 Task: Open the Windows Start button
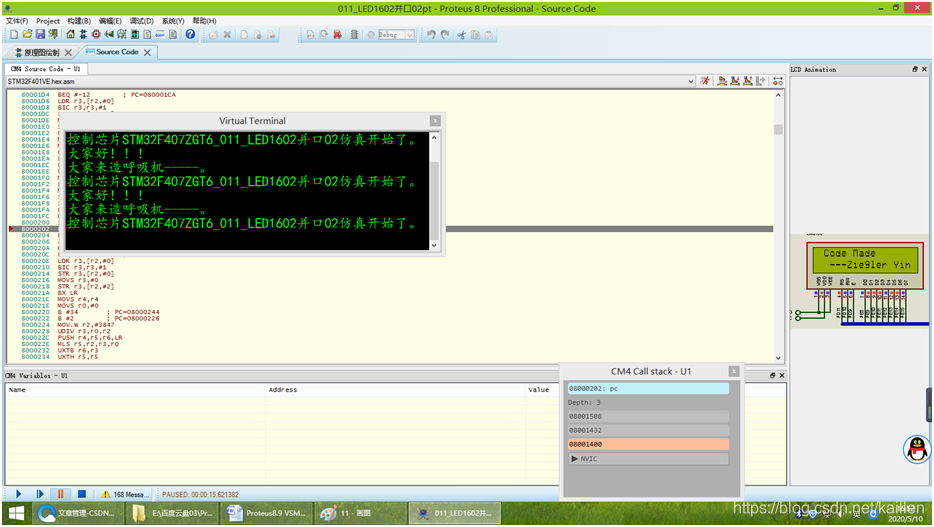point(16,513)
